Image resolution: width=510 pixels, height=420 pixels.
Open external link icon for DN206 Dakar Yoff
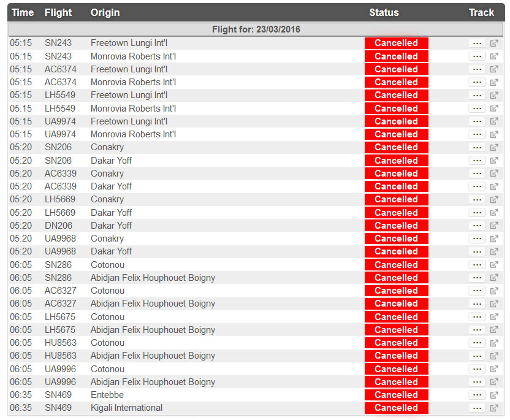[x=494, y=226]
